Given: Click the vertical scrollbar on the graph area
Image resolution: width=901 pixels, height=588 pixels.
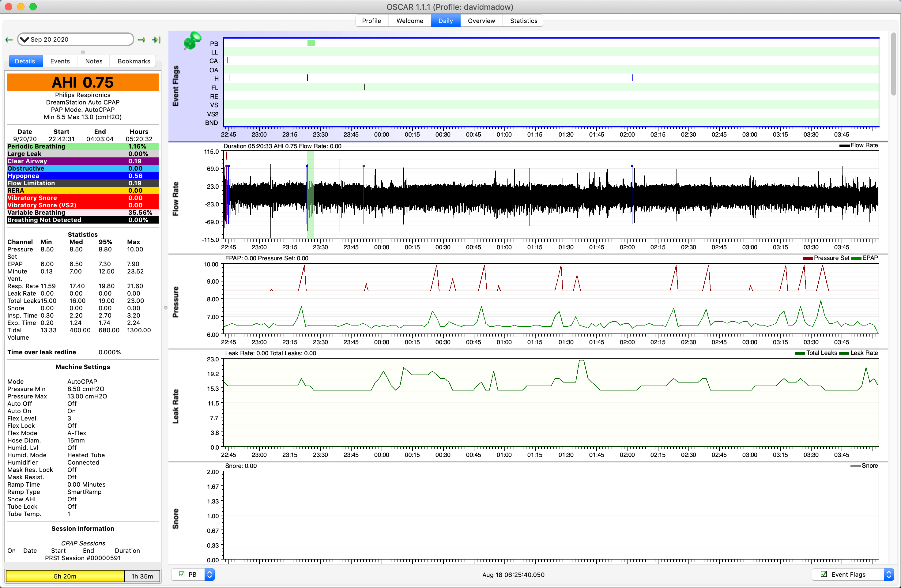Looking at the screenshot, I should tap(893, 64).
